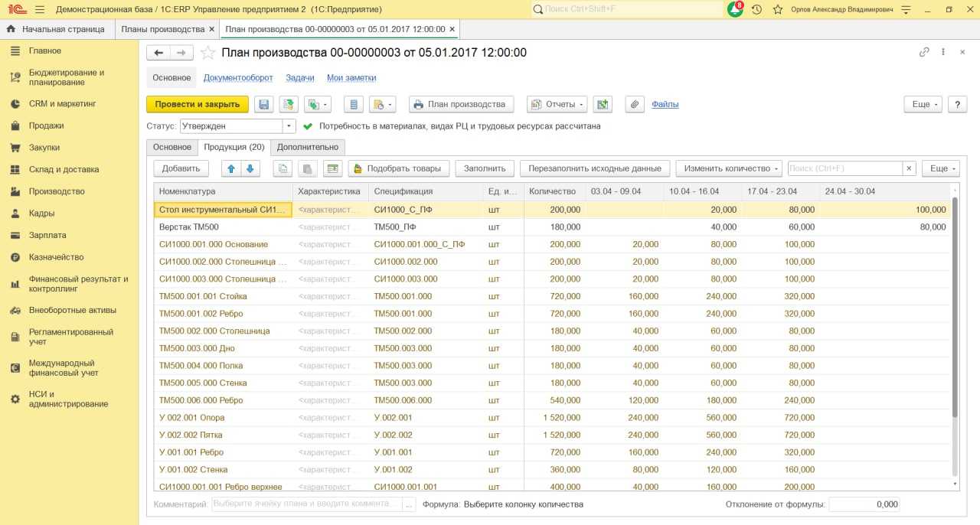The height and width of the screenshot is (525, 980).
Task: Switch to Планы производства window tab
Action: (x=163, y=29)
